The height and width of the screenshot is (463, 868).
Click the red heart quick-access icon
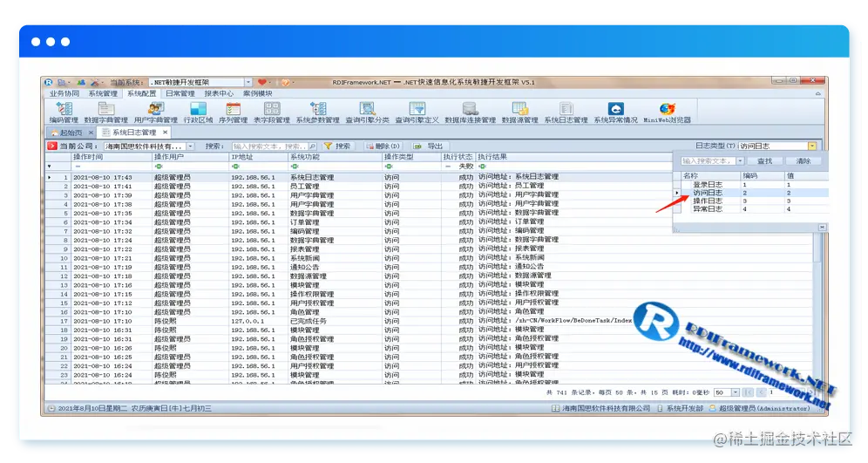[x=261, y=82]
